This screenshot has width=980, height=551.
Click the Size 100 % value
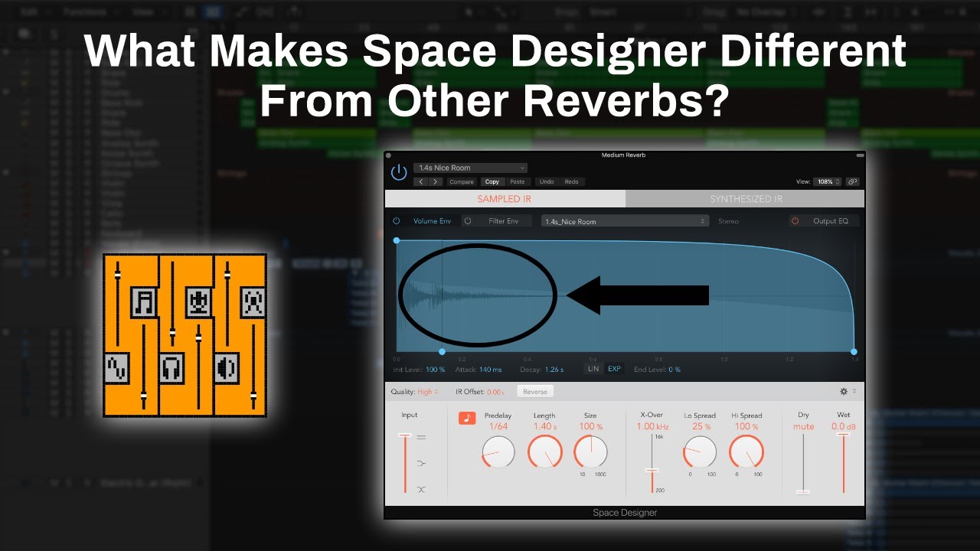coord(590,426)
